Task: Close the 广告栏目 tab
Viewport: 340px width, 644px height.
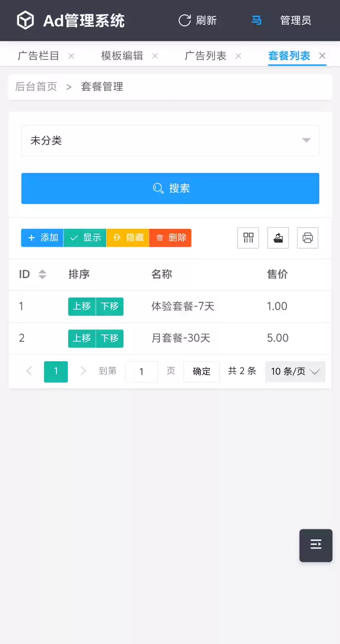Action: point(71,56)
